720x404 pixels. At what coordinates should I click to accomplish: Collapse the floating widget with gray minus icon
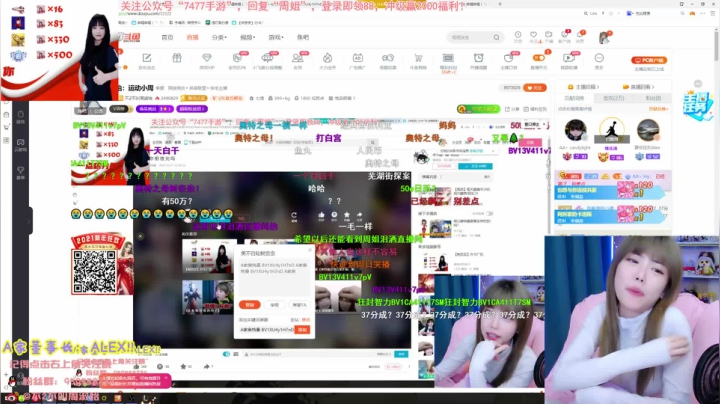(698, 84)
